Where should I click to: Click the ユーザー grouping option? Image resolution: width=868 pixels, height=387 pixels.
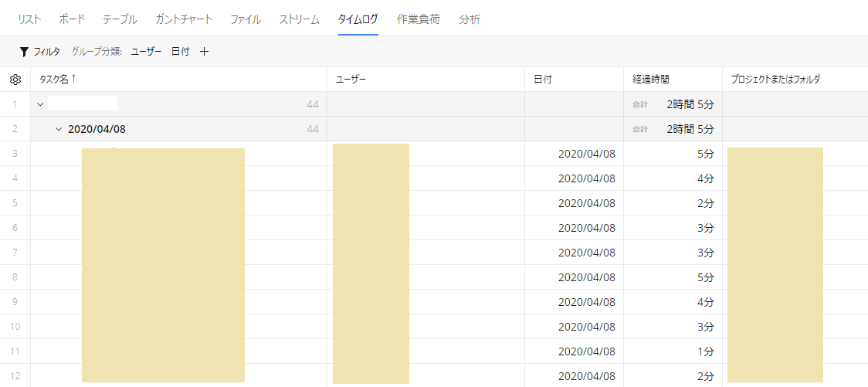pyautogui.click(x=146, y=52)
